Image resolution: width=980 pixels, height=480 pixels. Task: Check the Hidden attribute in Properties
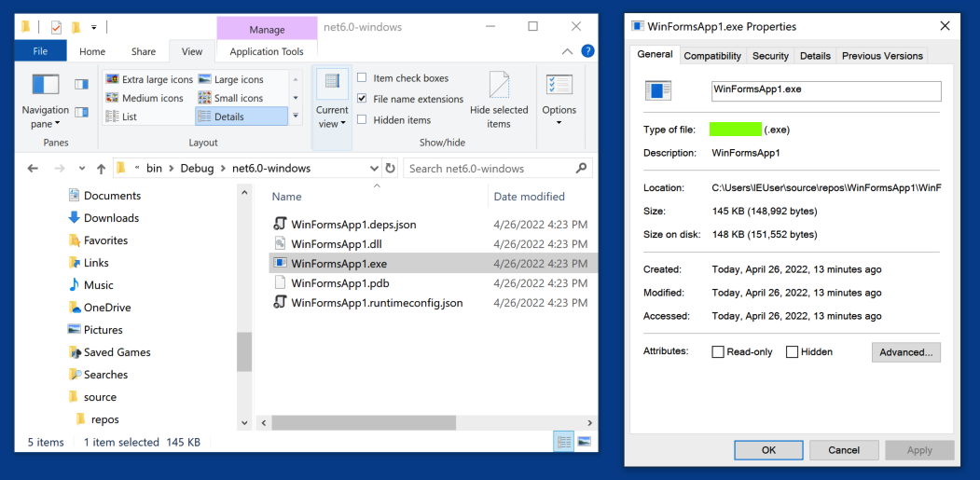click(792, 352)
